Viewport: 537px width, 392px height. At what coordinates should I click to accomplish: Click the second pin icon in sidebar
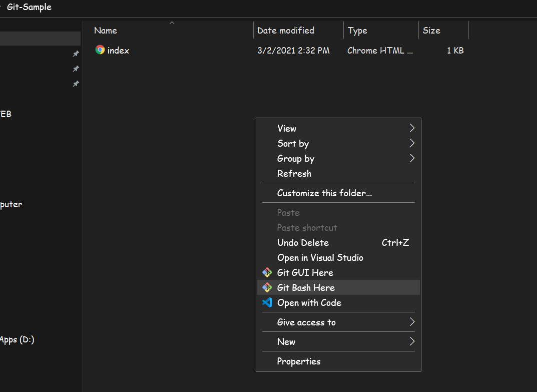(76, 69)
